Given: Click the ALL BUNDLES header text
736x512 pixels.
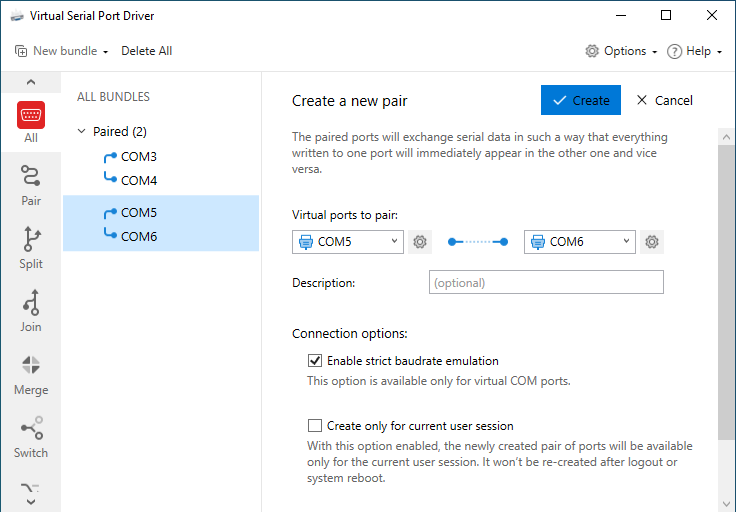Looking at the screenshot, I should click(x=113, y=97).
